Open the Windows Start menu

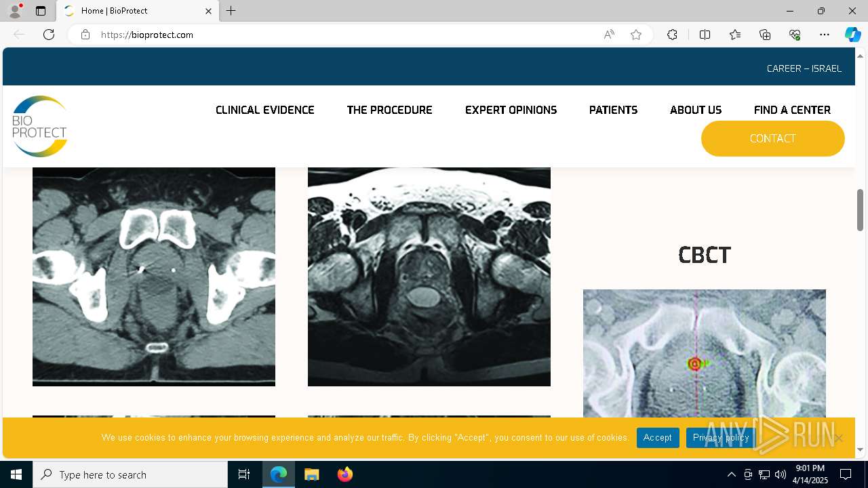(16, 474)
